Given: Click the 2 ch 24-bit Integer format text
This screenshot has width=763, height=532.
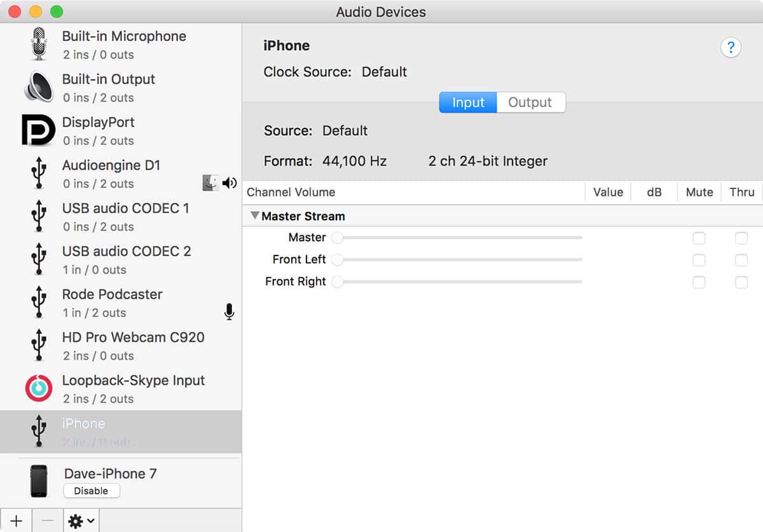Looking at the screenshot, I should [x=488, y=161].
